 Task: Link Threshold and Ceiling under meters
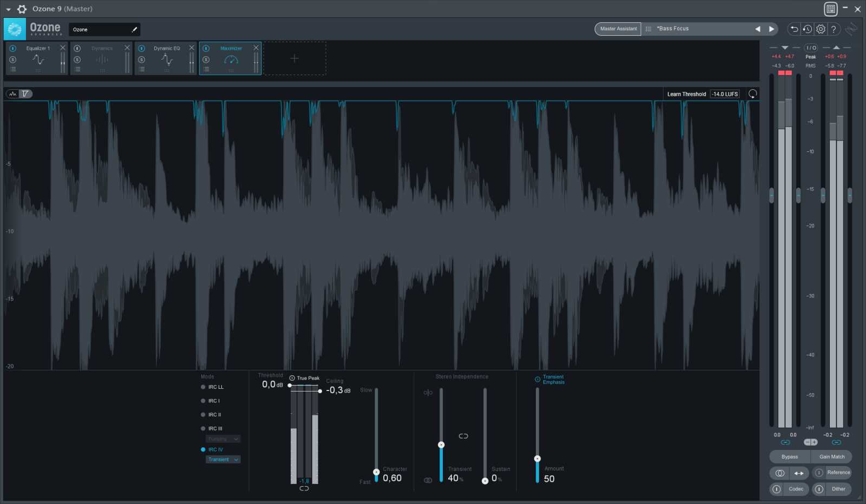pyautogui.click(x=304, y=488)
